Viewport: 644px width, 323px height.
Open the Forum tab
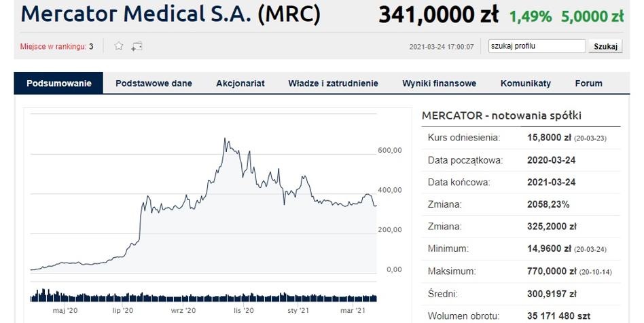pos(588,83)
